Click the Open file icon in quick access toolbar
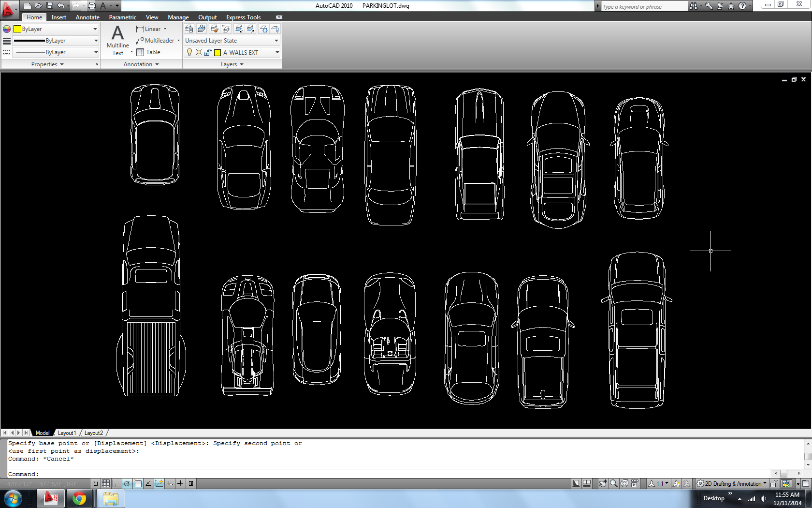Viewport: 812px width, 508px height. coord(38,6)
